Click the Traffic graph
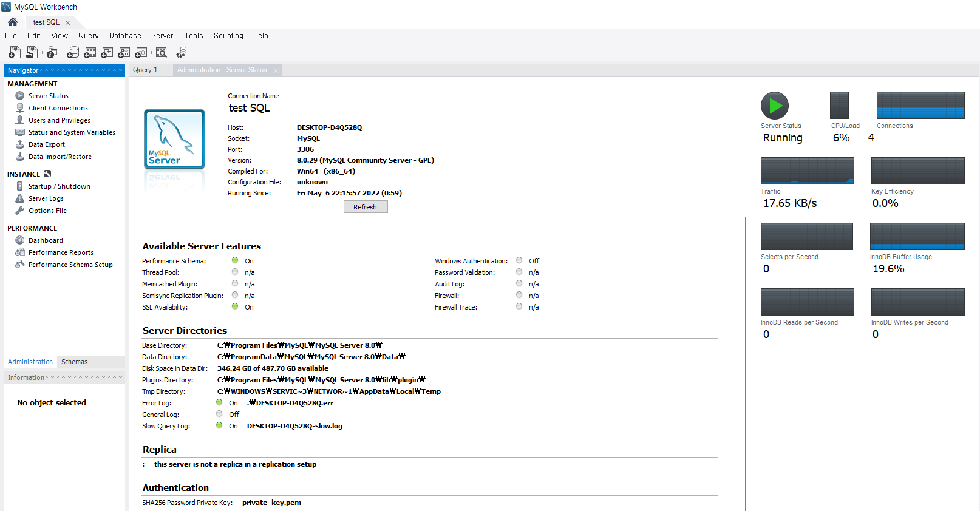This screenshot has height=511, width=980. click(808, 171)
